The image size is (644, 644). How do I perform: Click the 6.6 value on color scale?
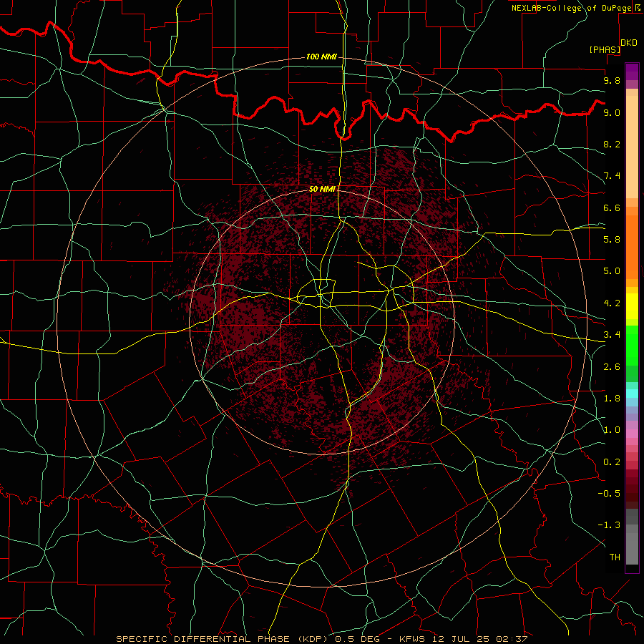(x=612, y=208)
